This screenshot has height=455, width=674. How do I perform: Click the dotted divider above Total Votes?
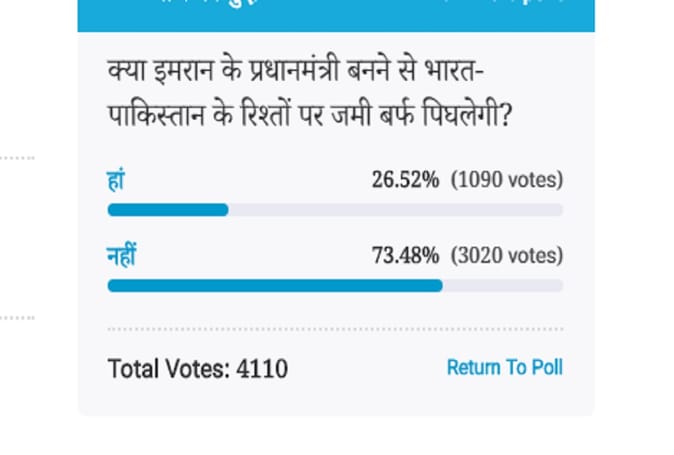click(x=335, y=330)
